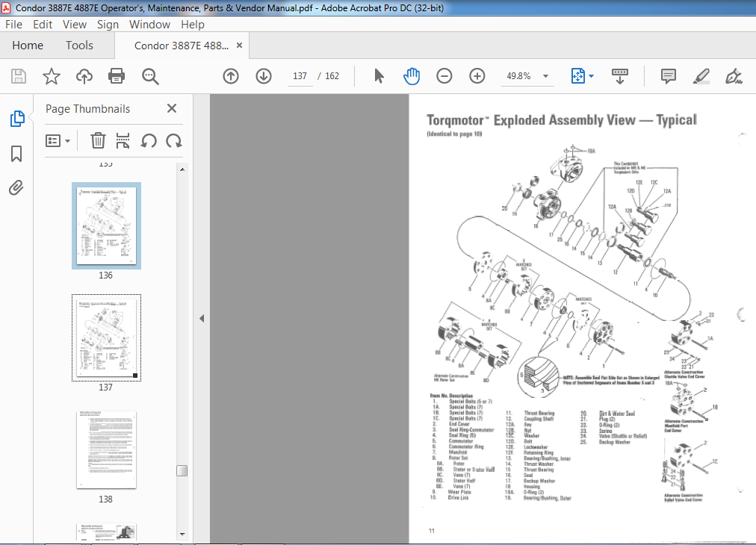Choose the selection arrow tool
Image resolution: width=756 pixels, height=545 pixels.
coord(379,76)
